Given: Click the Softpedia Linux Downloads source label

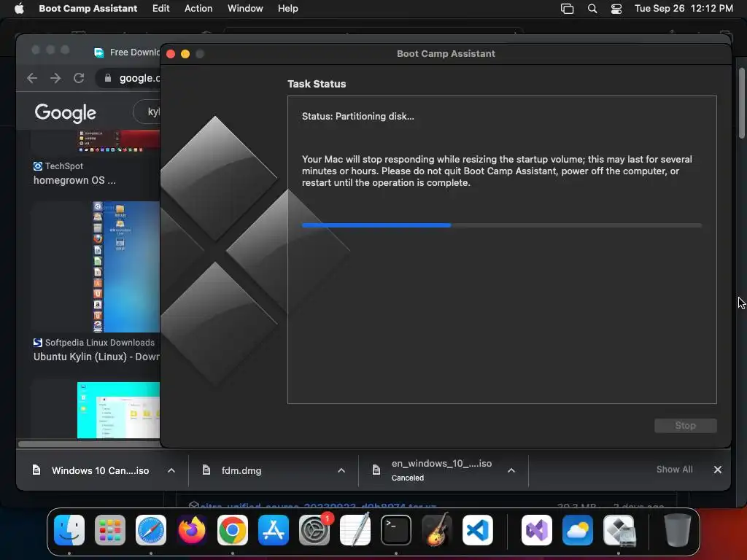Looking at the screenshot, I should (x=99, y=343).
